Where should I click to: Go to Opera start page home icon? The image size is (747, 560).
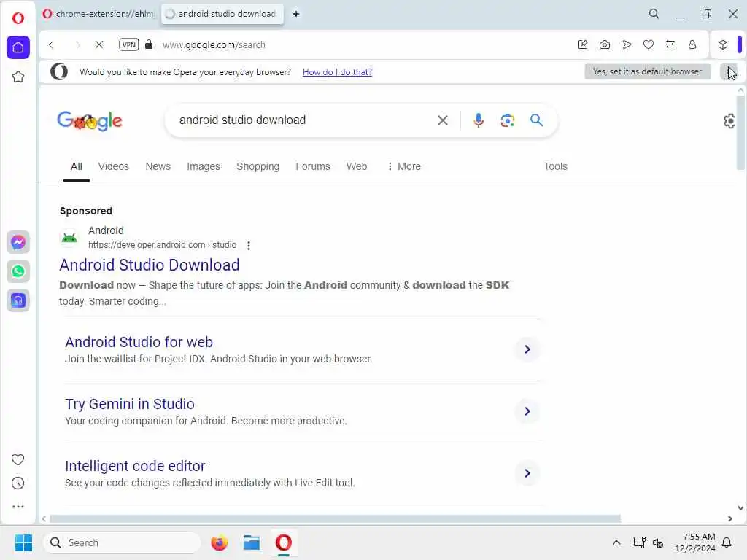pos(18,47)
